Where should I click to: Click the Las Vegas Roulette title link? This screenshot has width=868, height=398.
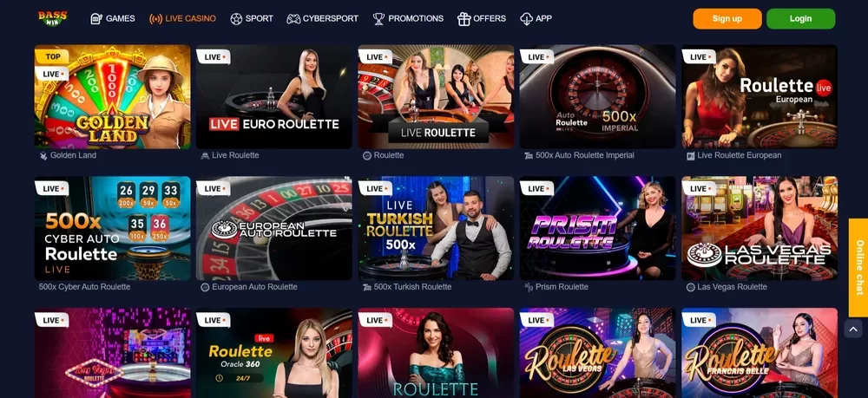(732, 287)
